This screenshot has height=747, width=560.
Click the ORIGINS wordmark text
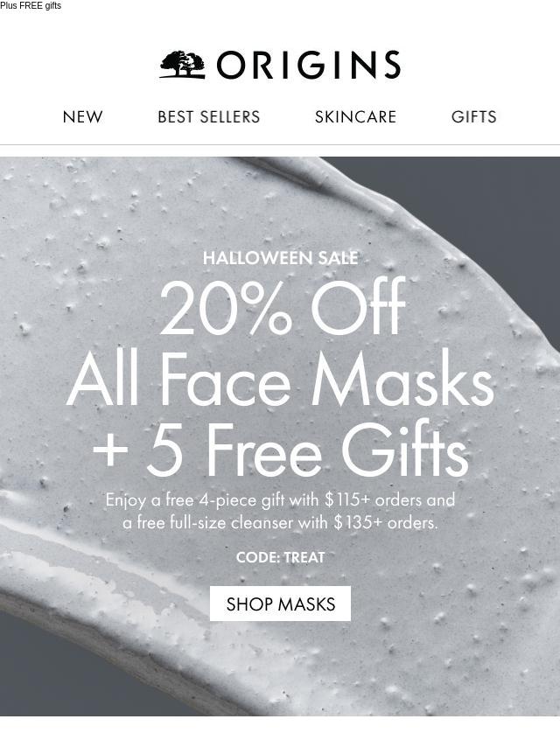pyautogui.click(x=309, y=65)
